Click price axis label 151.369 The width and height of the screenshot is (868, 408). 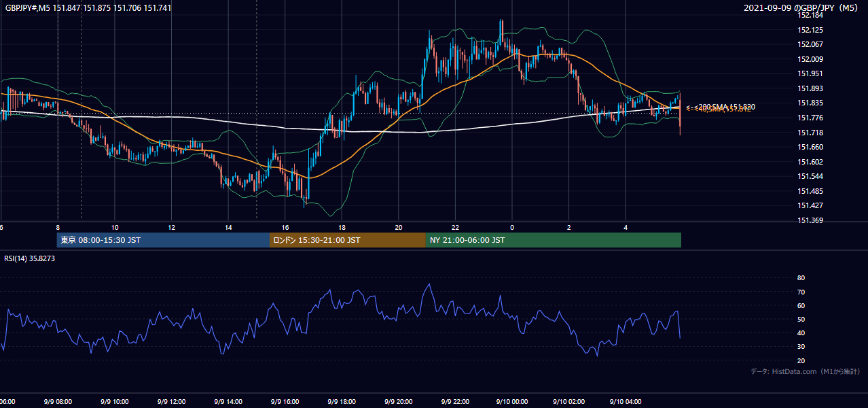click(x=810, y=220)
